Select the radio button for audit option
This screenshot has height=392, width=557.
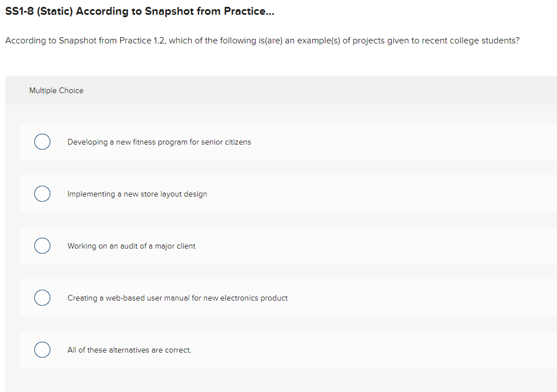42,246
